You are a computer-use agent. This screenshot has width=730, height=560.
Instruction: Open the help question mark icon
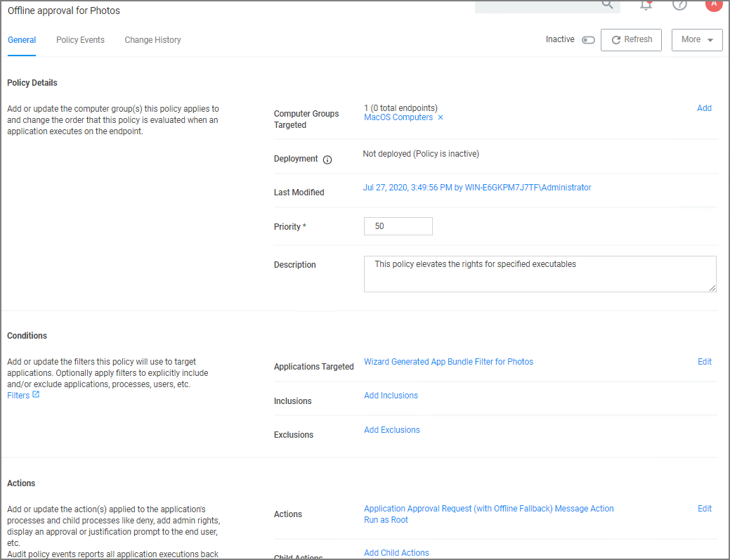pos(679,5)
